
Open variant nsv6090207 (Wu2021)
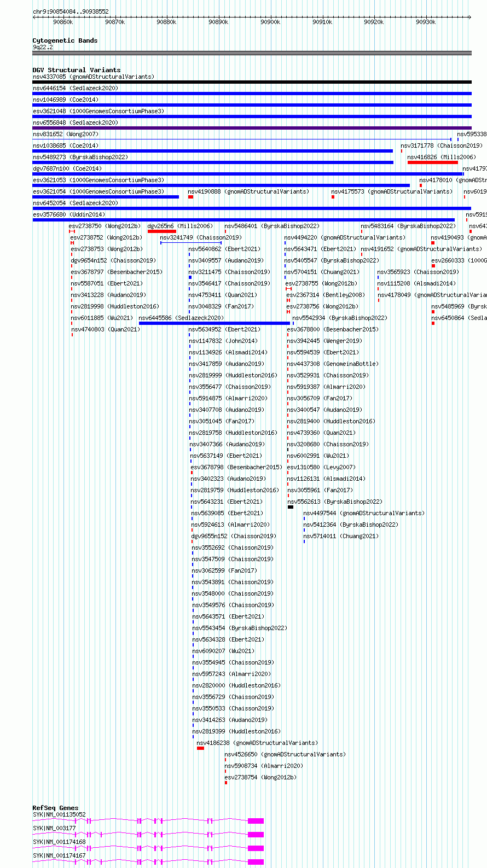(x=223, y=651)
